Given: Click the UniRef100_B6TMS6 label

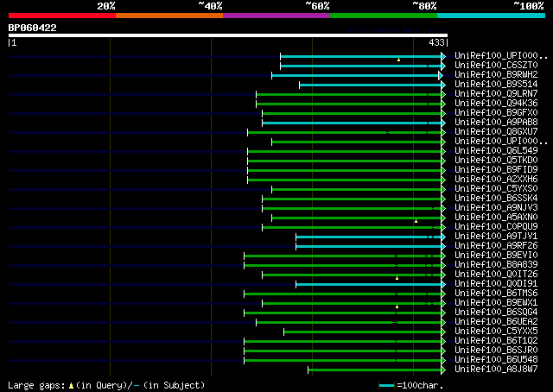Looking at the screenshot, I should (496, 294).
